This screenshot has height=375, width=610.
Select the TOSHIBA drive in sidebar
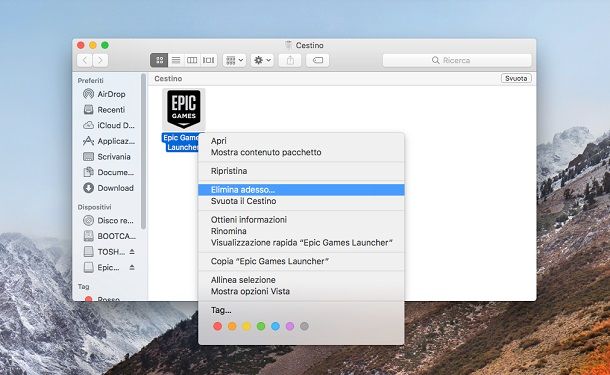click(x=103, y=252)
